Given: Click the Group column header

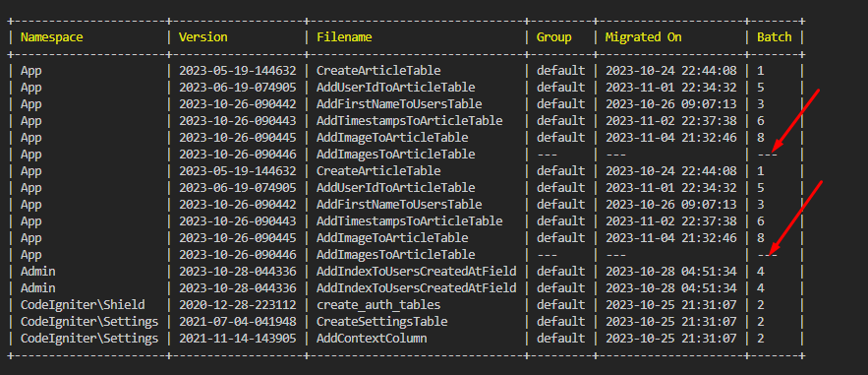Looking at the screenshot, I should coord(553,37).
